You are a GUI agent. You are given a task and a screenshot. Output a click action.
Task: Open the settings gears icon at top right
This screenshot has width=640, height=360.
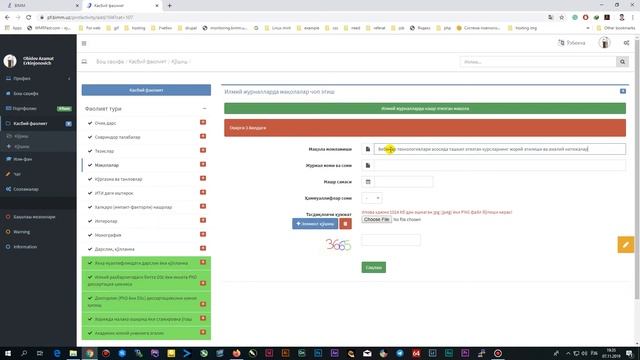click(626, 43)
